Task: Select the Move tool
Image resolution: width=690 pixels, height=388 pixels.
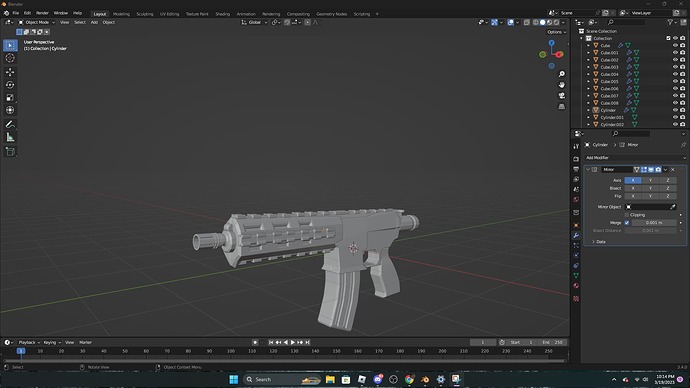Action: click(x=10, y=72)
